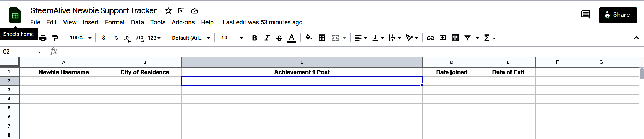Screen dimensions: 644x139
Task: Open the fill color bucket
Action: click(x=309, y=38)
